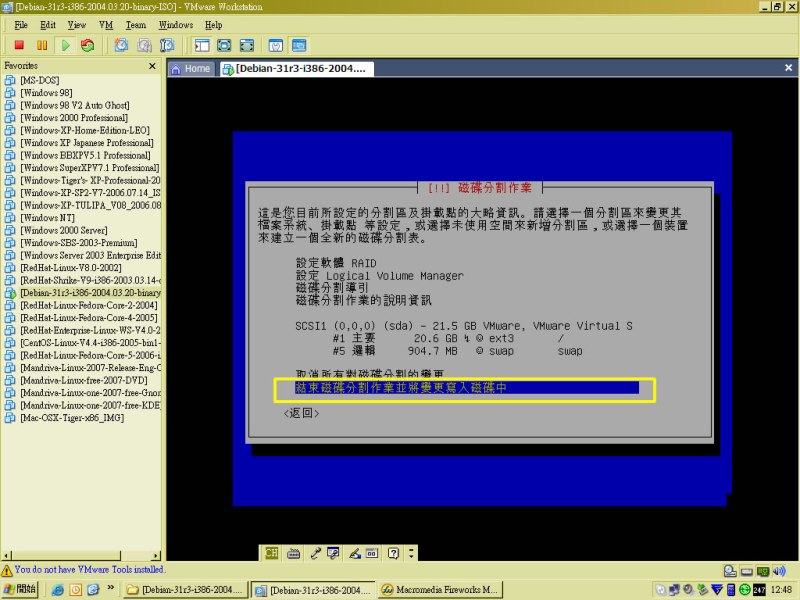Click the hard disk device status icon
The height and width of the screenshot is (600, 800).
[747, 571]
